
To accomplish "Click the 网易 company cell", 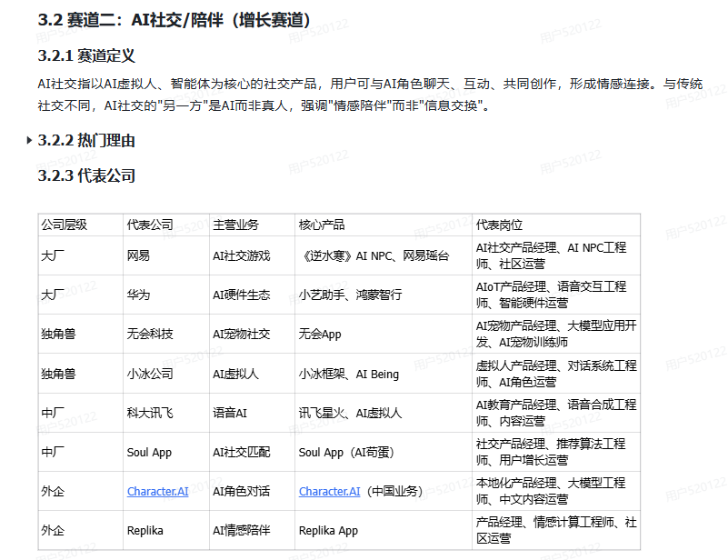I will pos(139,255).
